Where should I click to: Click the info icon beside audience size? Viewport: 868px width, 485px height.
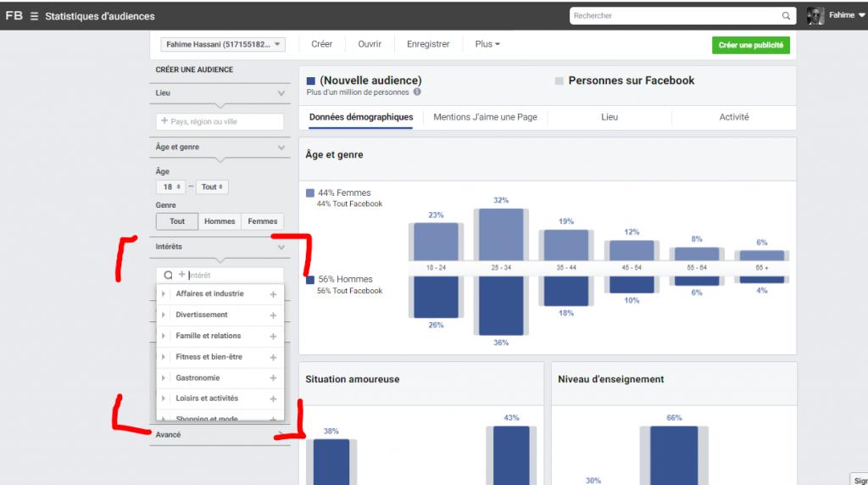coord(417,92)
